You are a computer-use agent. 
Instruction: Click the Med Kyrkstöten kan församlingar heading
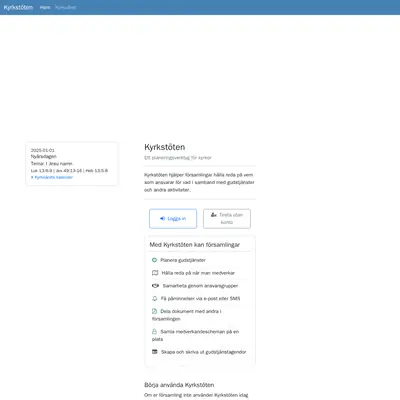click(x=195, y=245)
